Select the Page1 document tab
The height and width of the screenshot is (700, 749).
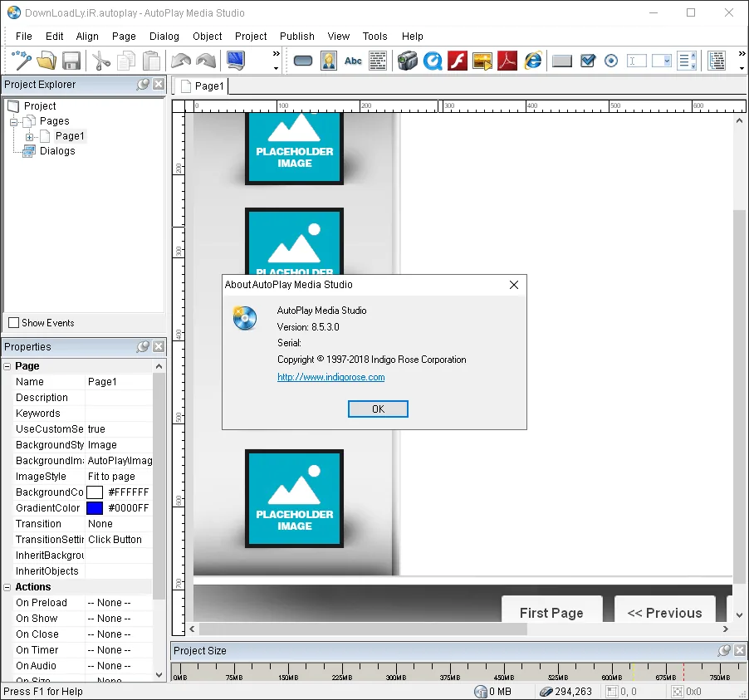pyautogui.click(x=201, y=86)
